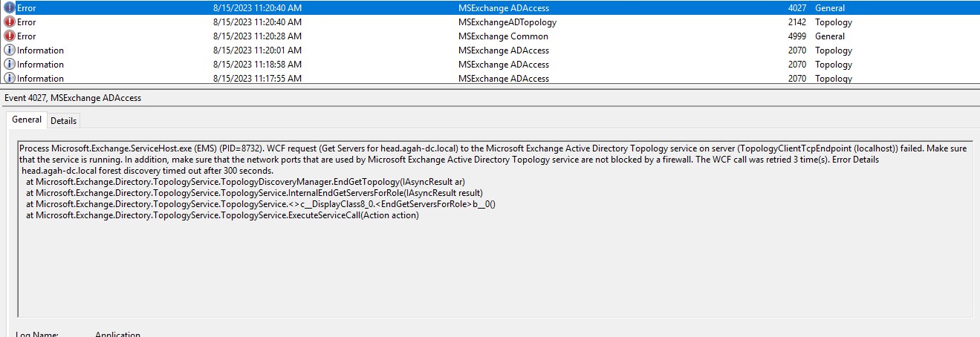Click the date '8/15/2023 11:18:58 AM'
The height and width of the screenshot is (337, 980).
click(x=257, y=65)
